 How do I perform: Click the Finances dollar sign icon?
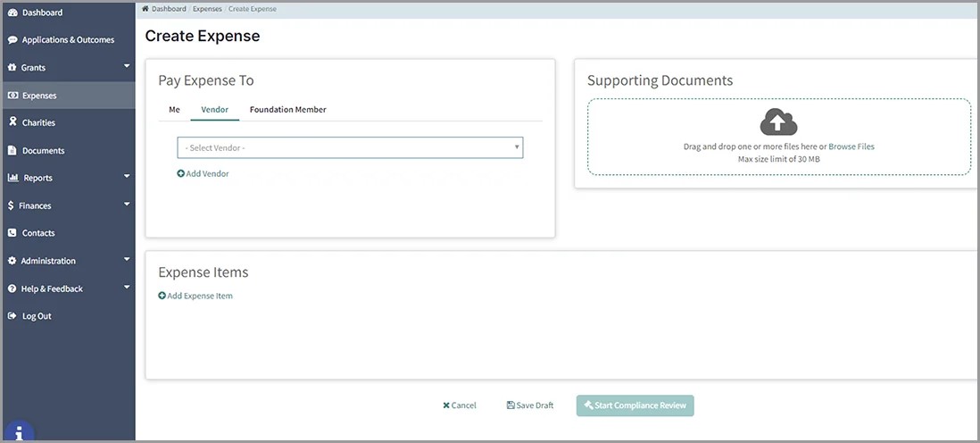point(12,205)
